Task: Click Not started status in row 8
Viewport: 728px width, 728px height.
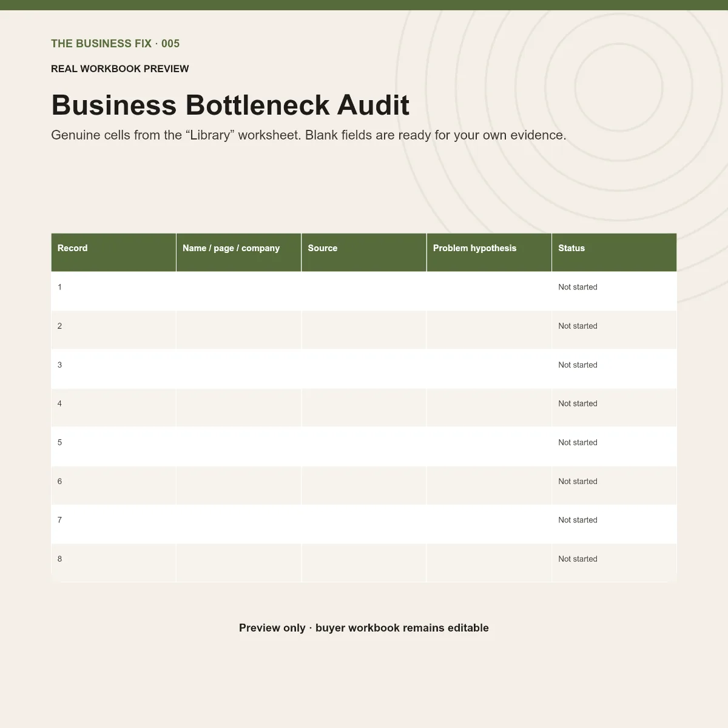Action: (x=578, y=559)
